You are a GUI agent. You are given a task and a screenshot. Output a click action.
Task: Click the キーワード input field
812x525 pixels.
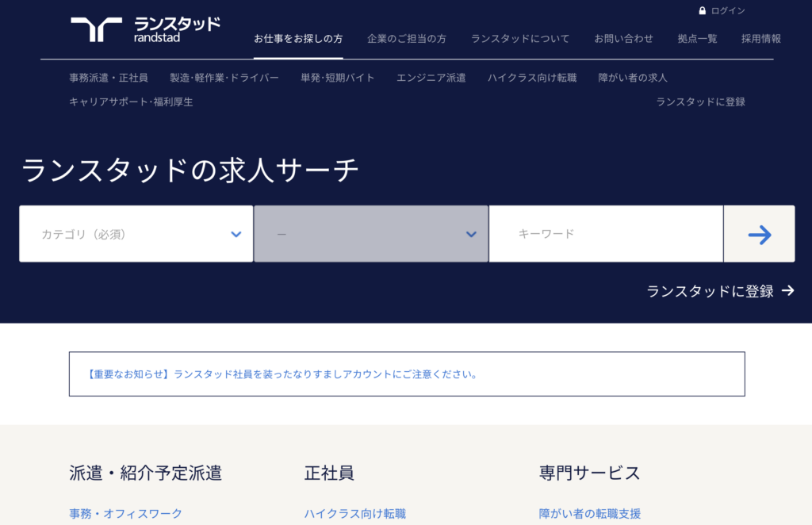[x=606, y=234]
